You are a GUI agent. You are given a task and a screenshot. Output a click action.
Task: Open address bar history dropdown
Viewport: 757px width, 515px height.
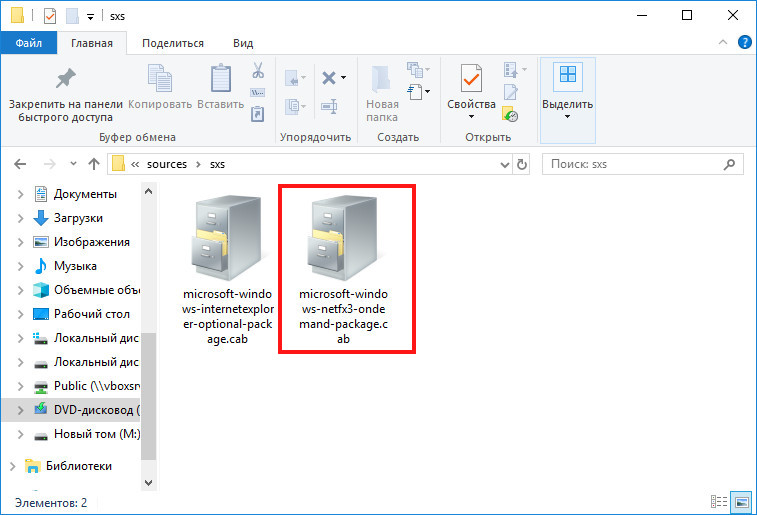point(505,165)
